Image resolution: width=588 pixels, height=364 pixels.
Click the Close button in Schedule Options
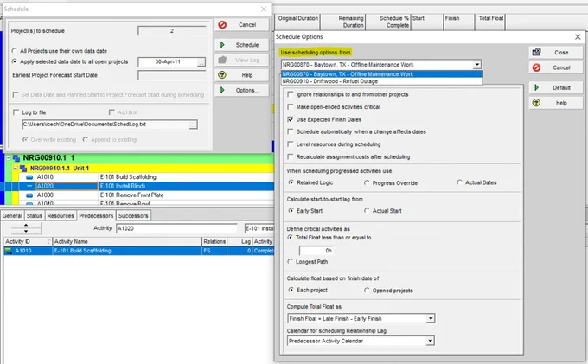point(556,53)
